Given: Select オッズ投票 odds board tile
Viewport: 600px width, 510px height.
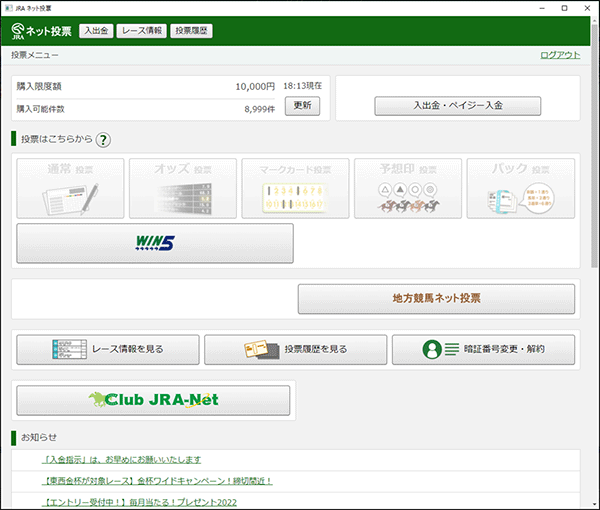Looking at the screenshot, I should click(x=183, y=188).
